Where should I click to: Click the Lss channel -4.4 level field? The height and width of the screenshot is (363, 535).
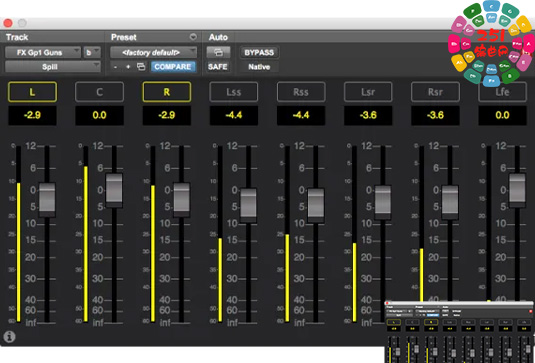coord(234,115)
